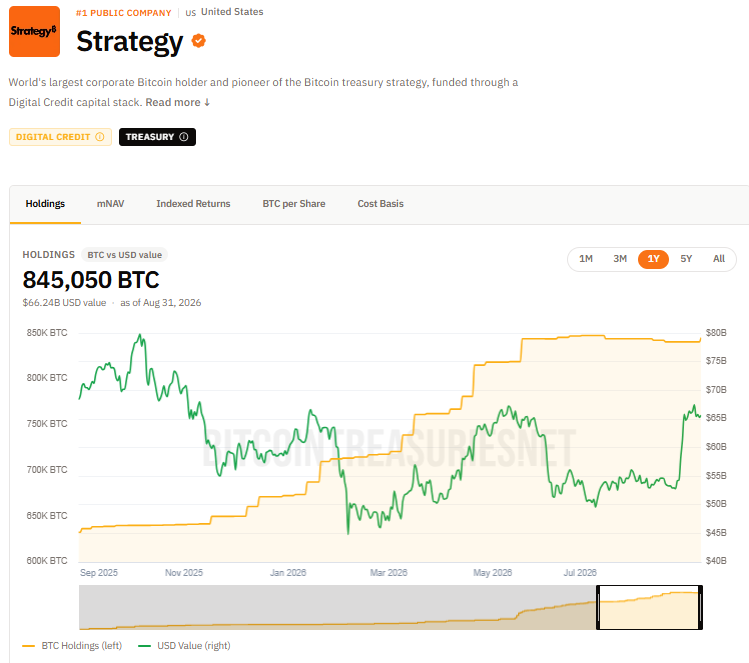Toggle USD Value legend series
Viewport: 749px width, 663px height.
click(x=184, y=646)
